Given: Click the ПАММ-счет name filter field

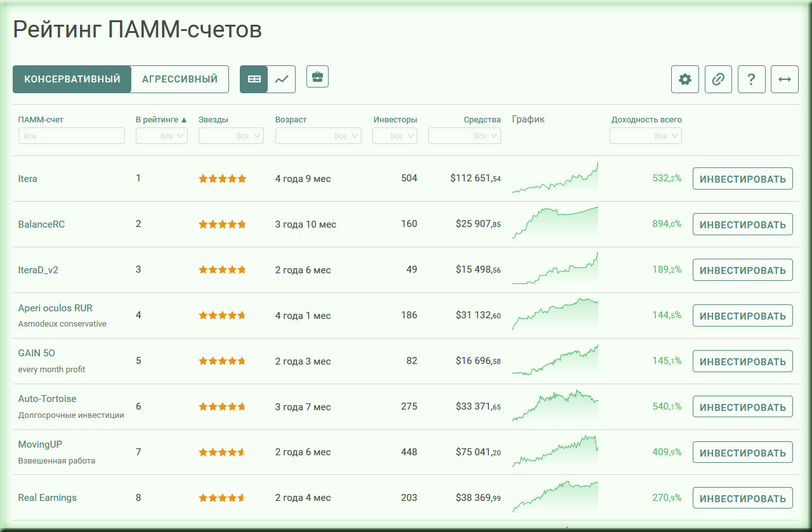Looking at the screenshot, I should (72, 136).
